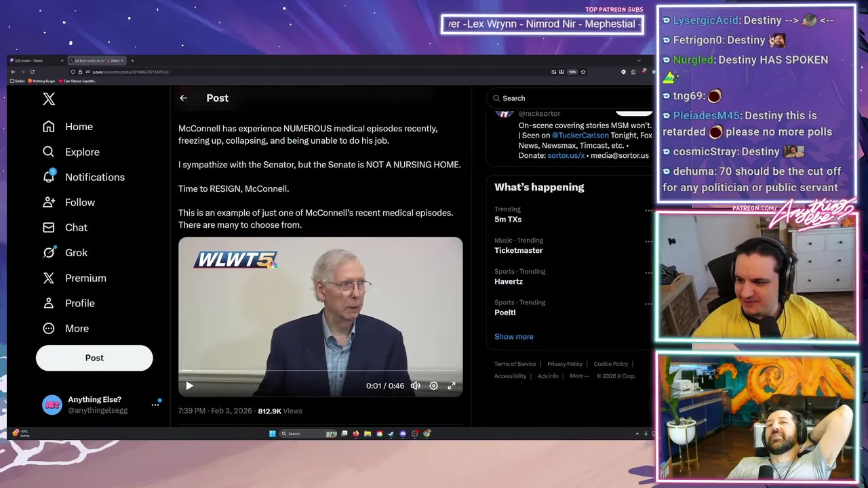Open Accessibility footer link

[511, 376]
